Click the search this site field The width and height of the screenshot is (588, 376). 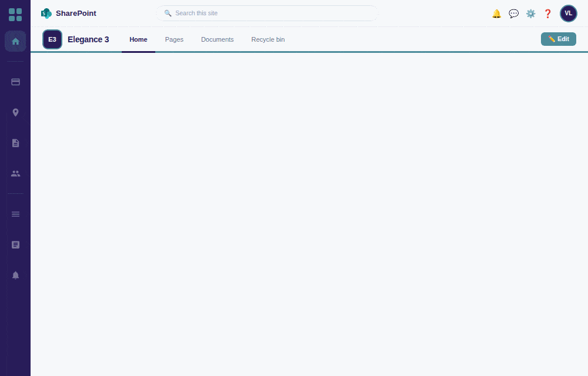tap(266, 13)
